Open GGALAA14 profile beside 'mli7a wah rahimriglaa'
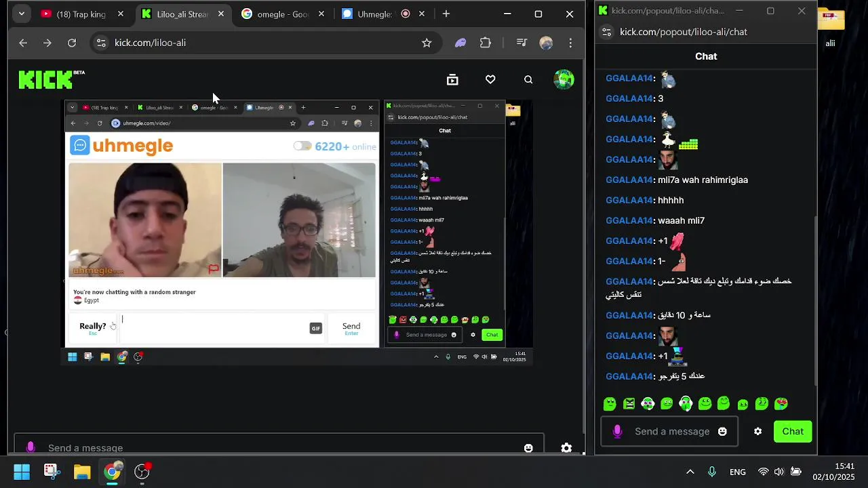The height and width of the screenshot is (488, 868). pos(629,180)
